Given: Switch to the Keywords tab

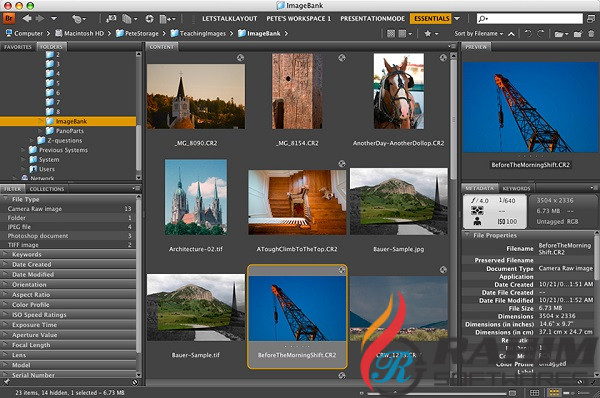Looking at the screenshot, I should coord(516,188).
